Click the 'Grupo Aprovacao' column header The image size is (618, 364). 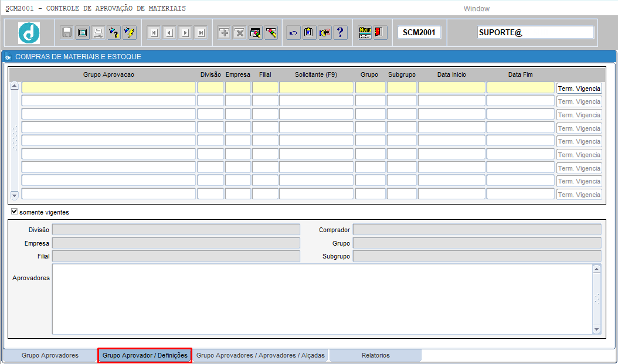tap(109, 74)
